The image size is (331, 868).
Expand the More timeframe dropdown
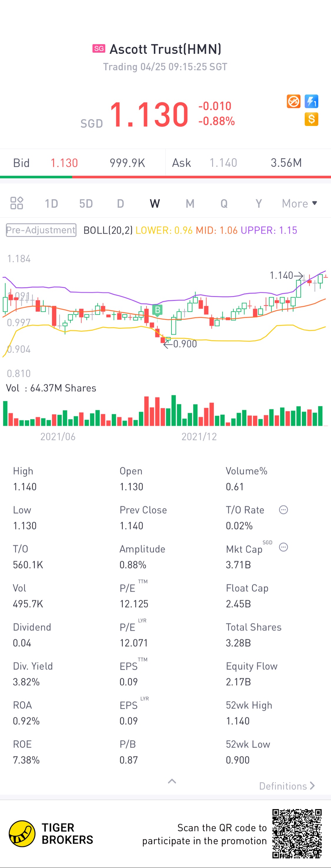pos(299,203)
